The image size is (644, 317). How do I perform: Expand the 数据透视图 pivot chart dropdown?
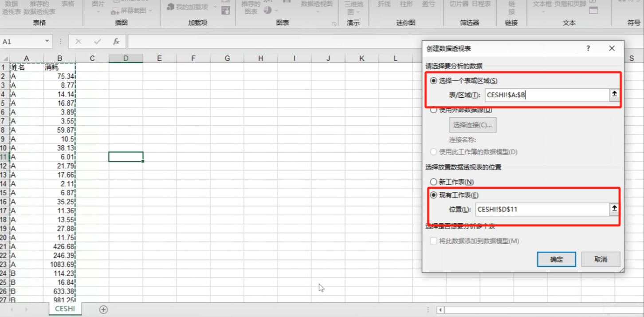click(318, 12)
